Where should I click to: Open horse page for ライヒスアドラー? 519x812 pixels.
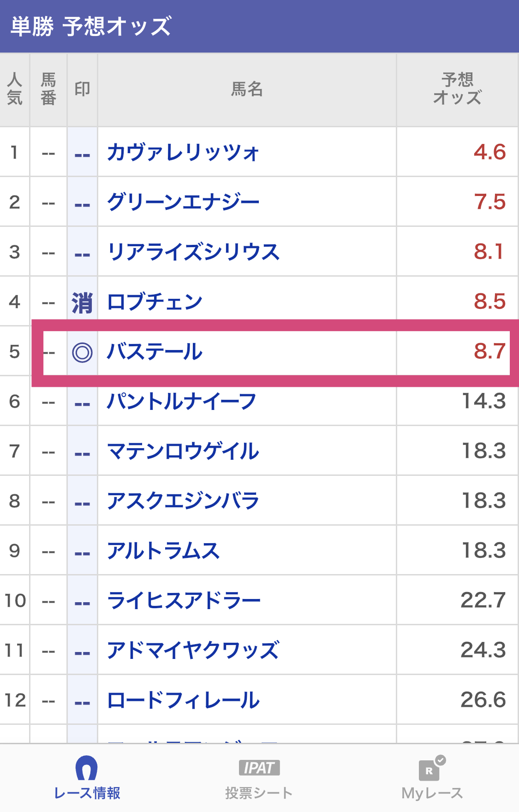pos(184,601)
